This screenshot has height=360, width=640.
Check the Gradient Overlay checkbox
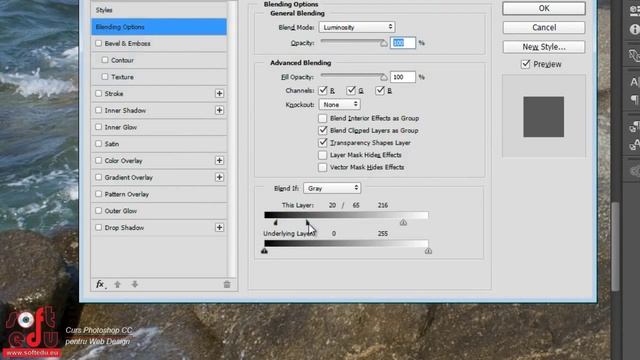tap(98, 177)
